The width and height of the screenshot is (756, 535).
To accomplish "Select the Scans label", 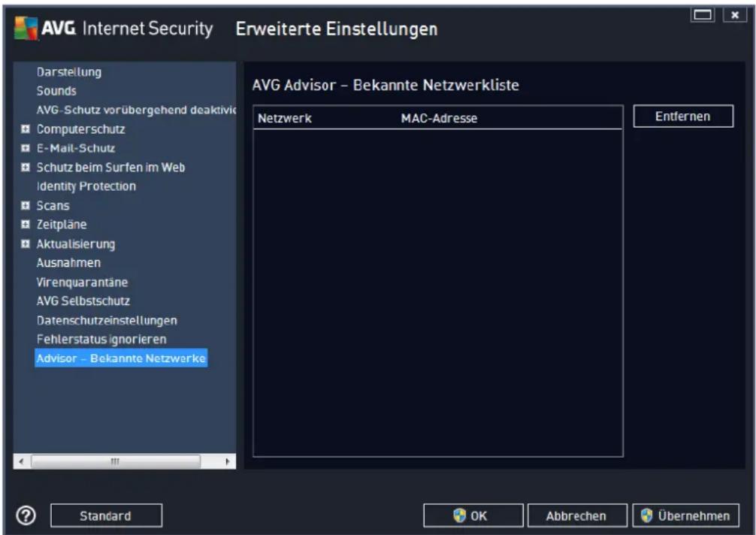I will tap(53, 205).
